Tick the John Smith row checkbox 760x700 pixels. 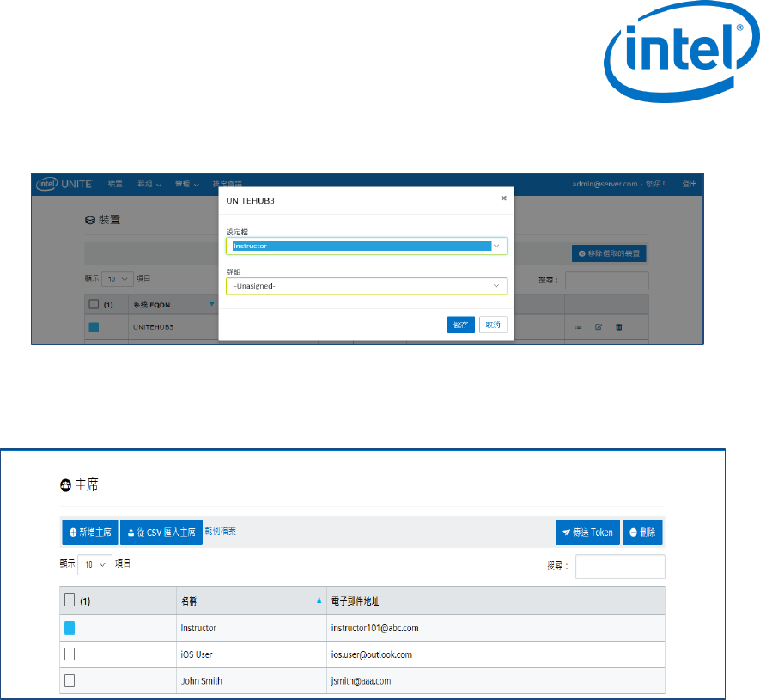[70, 680]
